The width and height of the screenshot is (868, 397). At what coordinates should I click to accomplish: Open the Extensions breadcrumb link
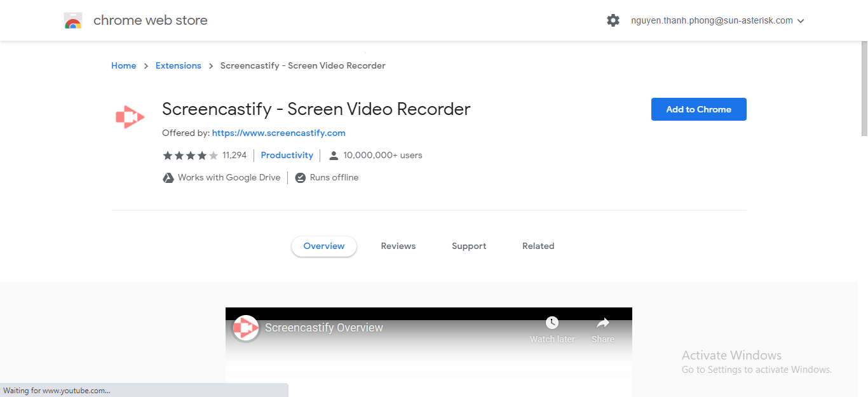tap(179, 65)
